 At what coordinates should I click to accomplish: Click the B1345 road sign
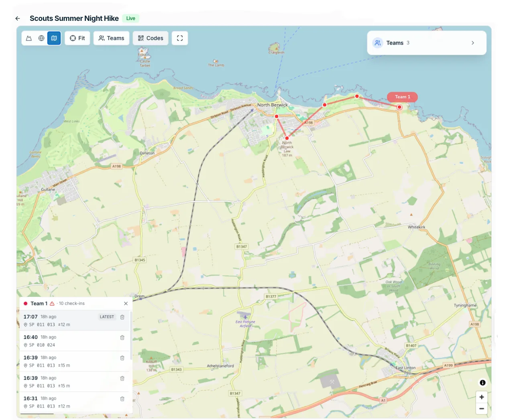click(x=140, y=260)
